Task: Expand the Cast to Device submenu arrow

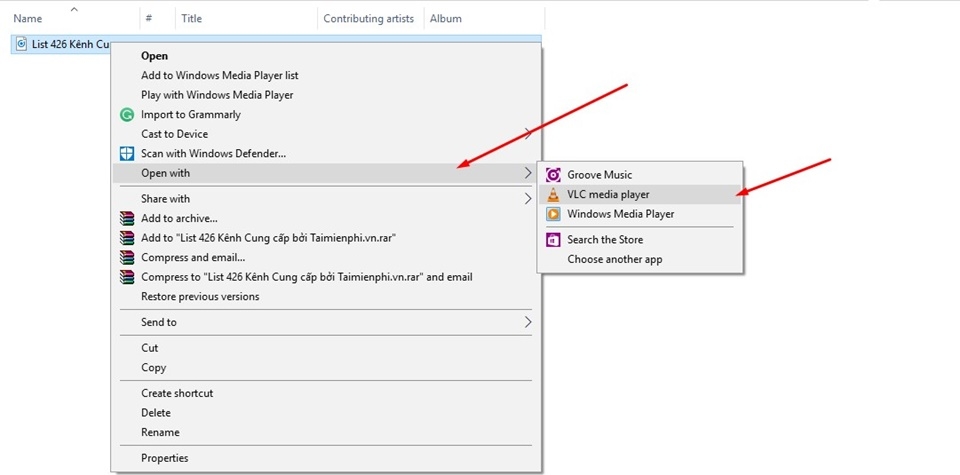Action: click(x=528, y=134)
